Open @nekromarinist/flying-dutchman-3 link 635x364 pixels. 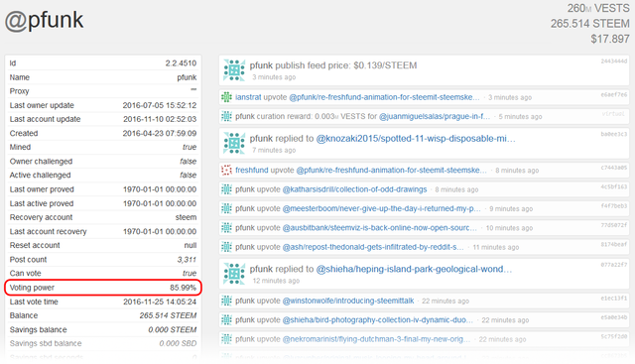click(x=376, y=339)
